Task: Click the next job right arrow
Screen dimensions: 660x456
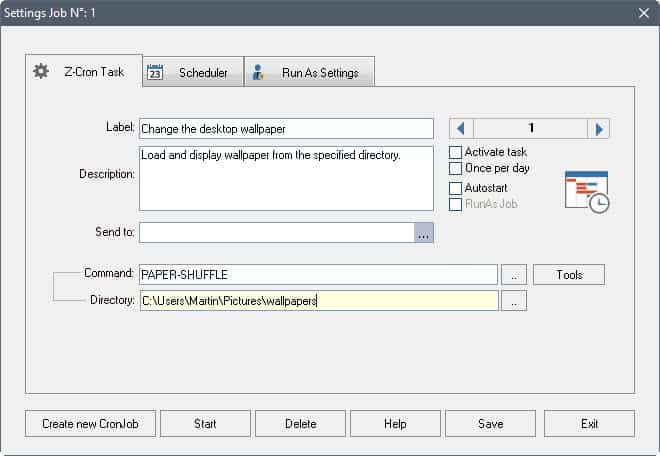Action: click(x=598, y=129)
